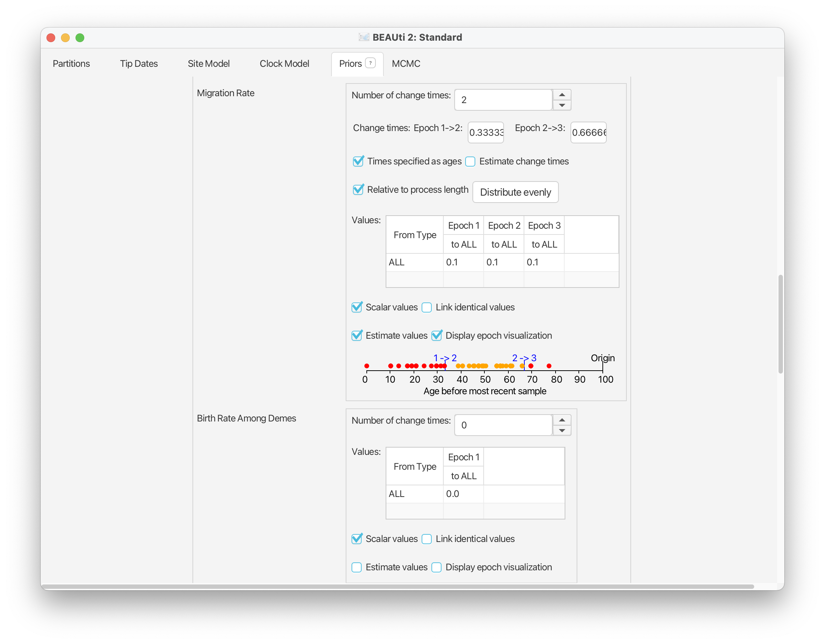
Task: Click the horizontal scrollbar at bottom
Action: (x=398, y=587)
